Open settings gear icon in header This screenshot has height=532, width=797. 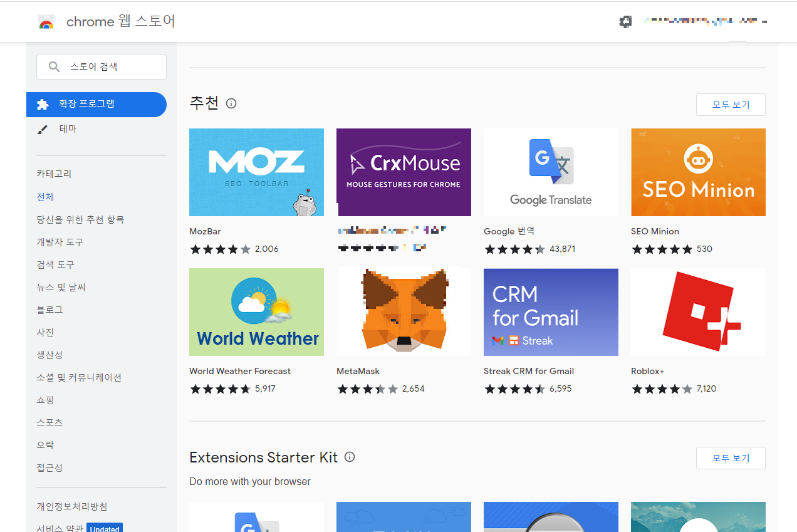pyautogui.click(x=625, y=21)
